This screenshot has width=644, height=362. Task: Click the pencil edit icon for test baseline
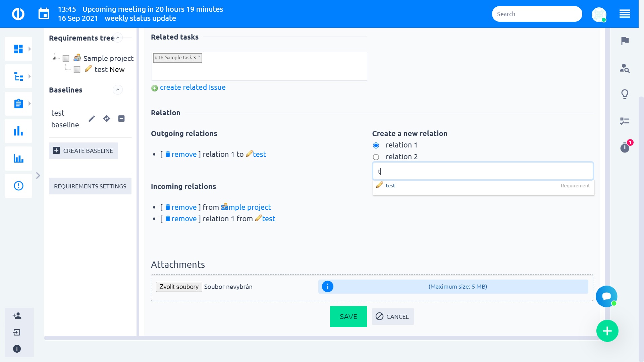tap(92, 119)
